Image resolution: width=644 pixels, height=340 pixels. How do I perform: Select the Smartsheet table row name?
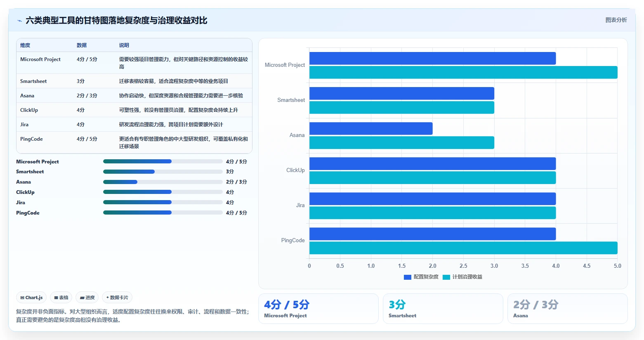33,81
